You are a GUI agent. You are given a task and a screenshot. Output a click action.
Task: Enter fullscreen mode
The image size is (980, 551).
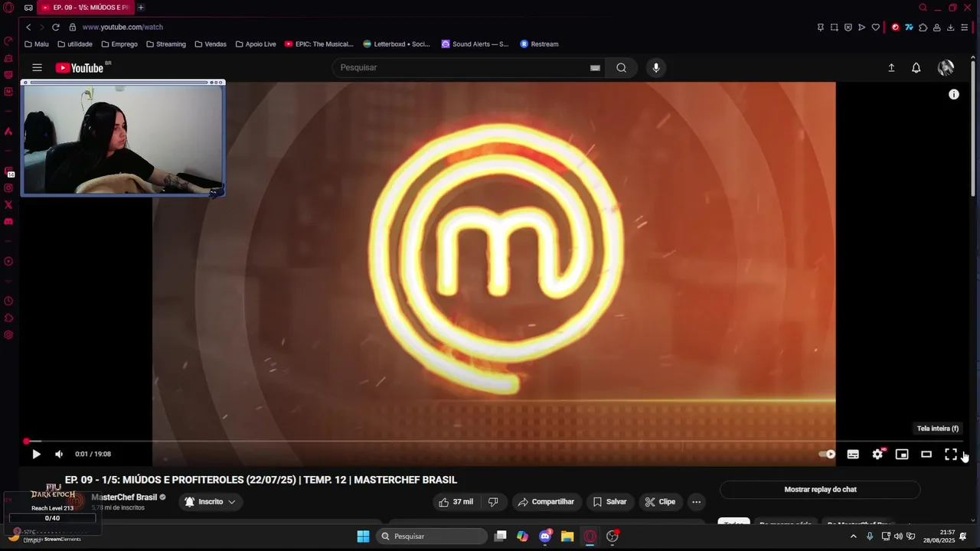[x=951, y=454]
